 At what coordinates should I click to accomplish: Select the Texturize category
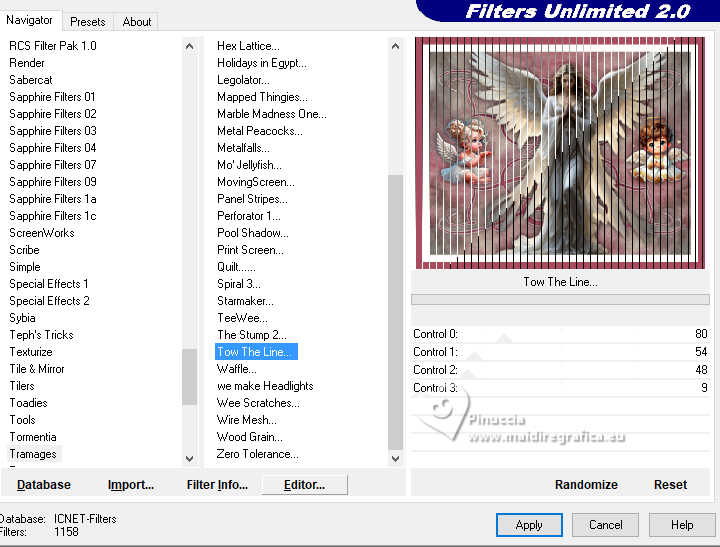click(x=31, y=352)
